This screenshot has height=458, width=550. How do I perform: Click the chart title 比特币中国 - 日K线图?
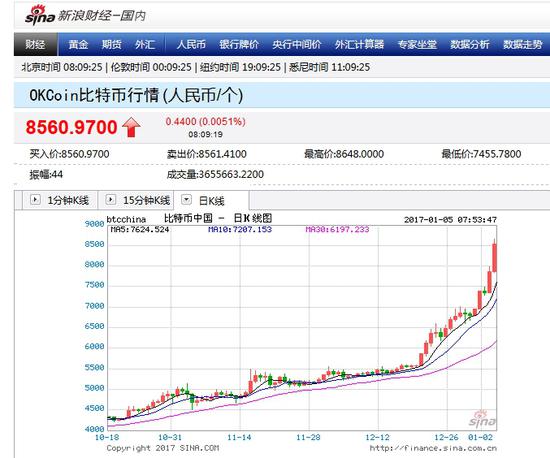point(218,218)
